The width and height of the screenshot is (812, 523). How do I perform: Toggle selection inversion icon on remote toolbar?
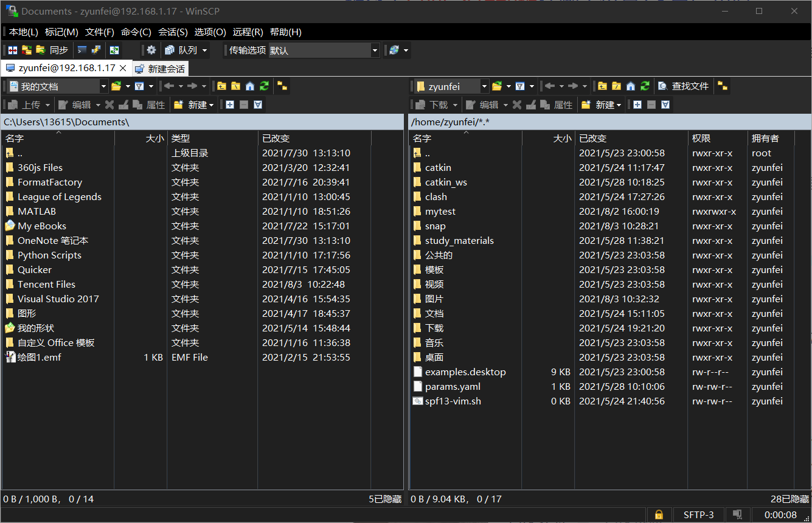point(665,105)
